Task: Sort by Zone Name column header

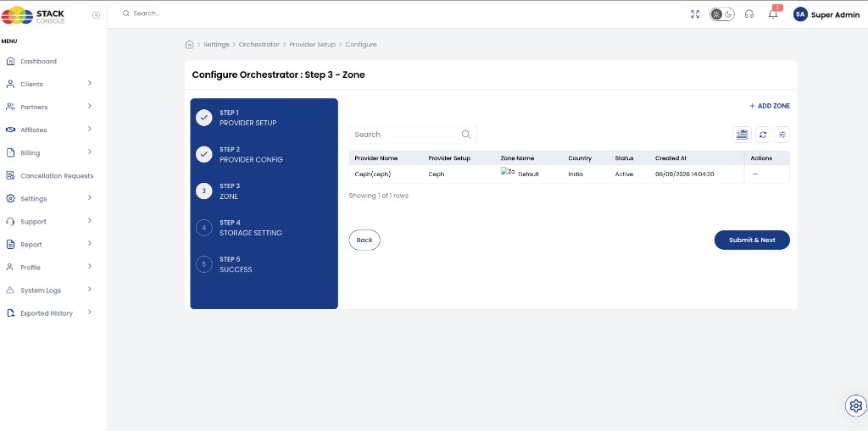Action: [517, 158]
